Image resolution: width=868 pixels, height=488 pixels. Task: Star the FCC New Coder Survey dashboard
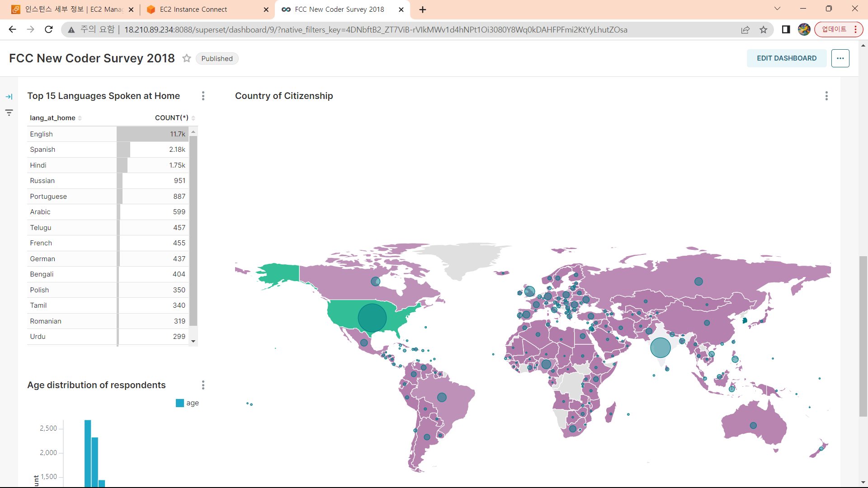(x=187, y=58)
